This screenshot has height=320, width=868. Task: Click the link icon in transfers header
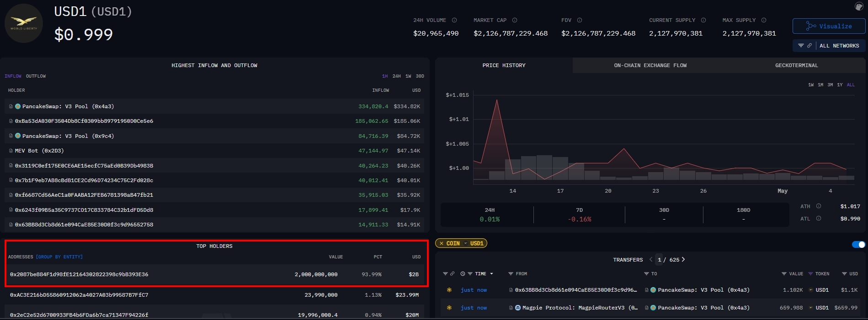[x=453, y=274]
